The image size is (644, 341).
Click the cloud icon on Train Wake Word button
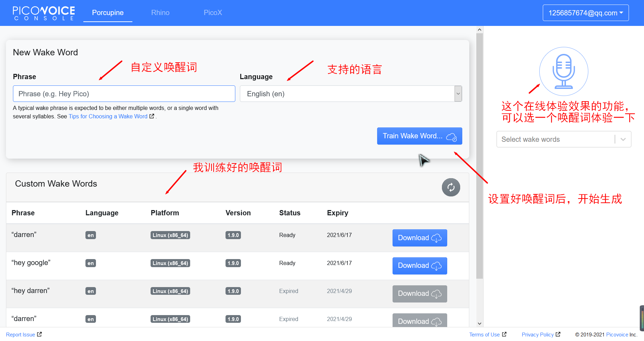(x=452, y=137)
